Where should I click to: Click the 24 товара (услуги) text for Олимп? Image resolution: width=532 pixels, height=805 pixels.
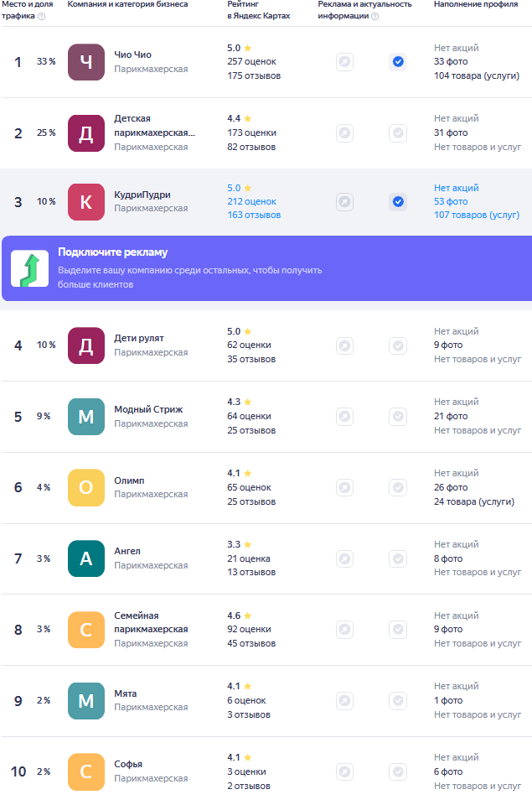(x=474, y=501)
